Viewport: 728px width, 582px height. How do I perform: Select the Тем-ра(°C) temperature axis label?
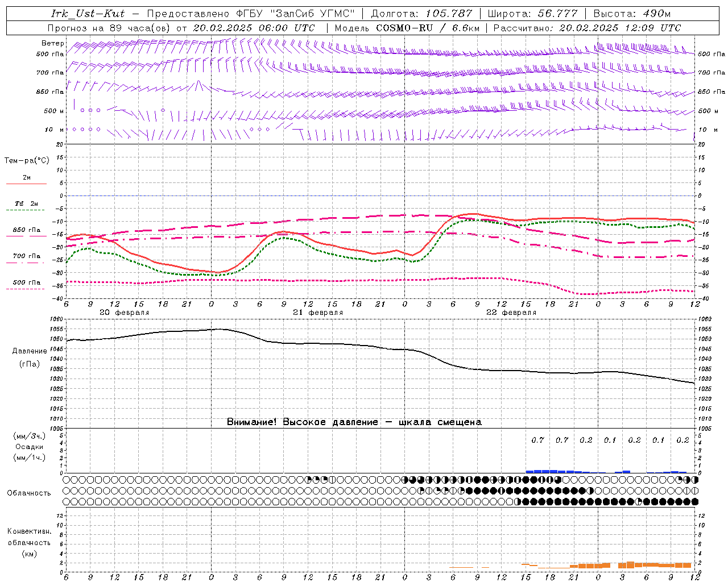click(x=27, y=161)
